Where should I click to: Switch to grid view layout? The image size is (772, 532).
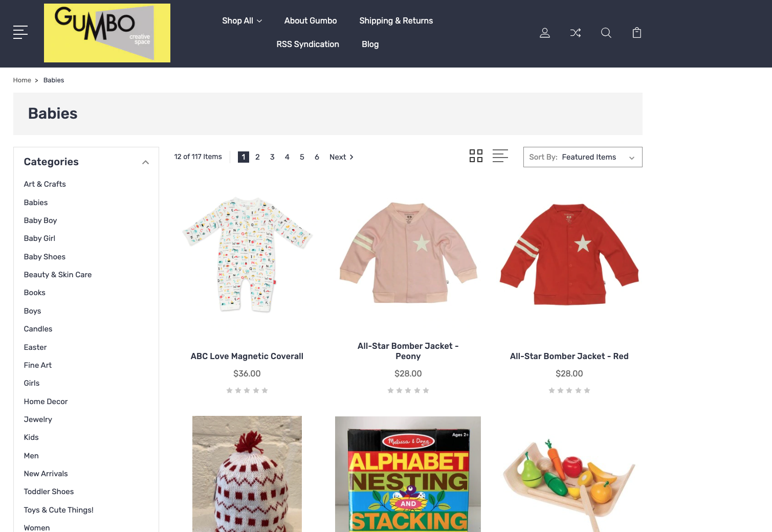(x=476, y=156)
